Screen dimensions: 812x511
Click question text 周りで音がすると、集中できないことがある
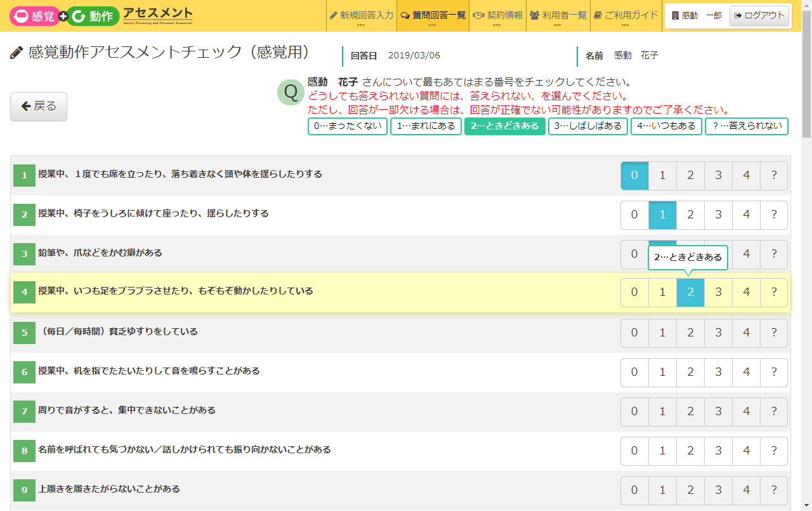127,410
